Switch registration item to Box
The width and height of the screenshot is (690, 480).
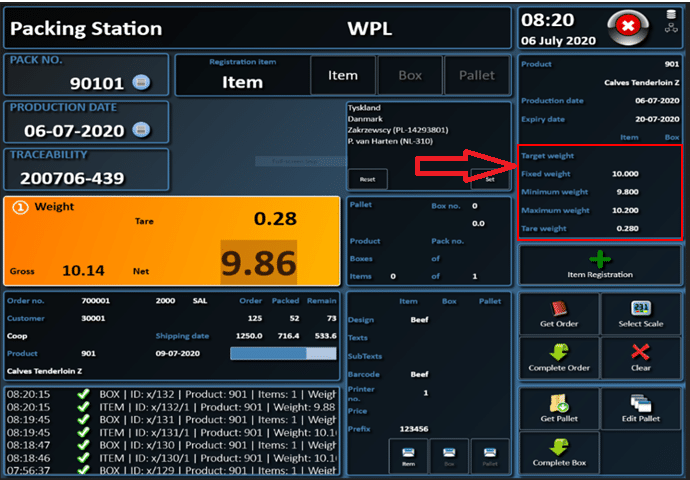pos(410,75)
